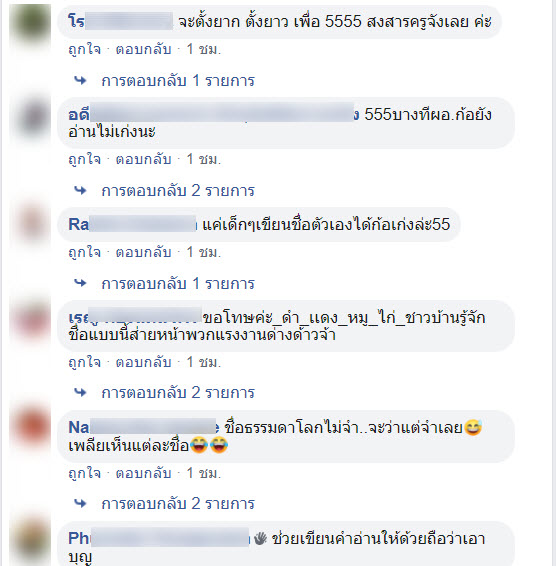Like the first comment with ถูกใจ
This screenshot has width=556, height=566.
(84, 49)
